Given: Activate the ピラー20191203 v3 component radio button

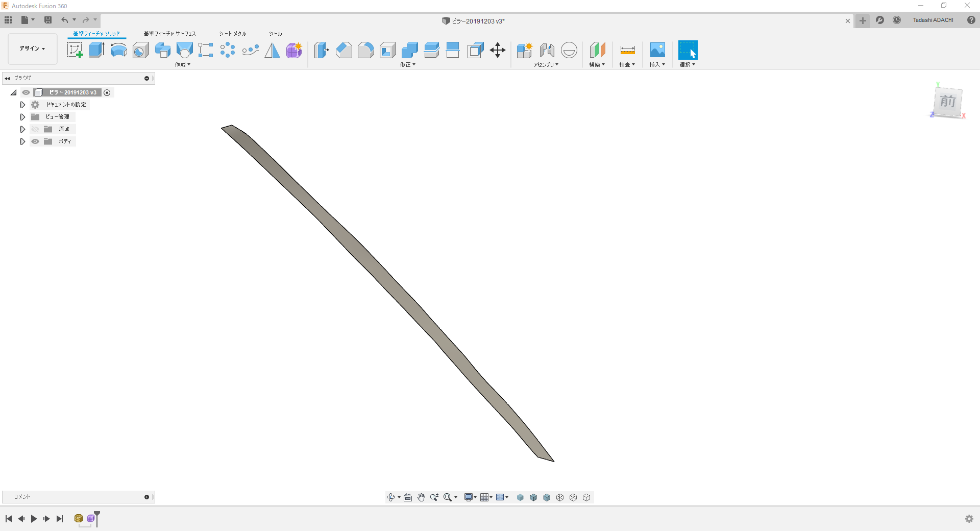Looking at the screenshot, I should tap(107, 92).
